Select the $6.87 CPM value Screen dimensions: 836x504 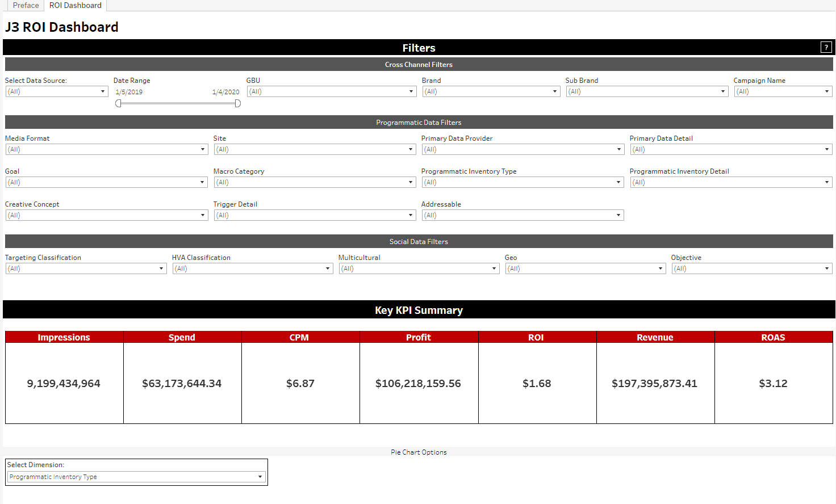(300, 384)
